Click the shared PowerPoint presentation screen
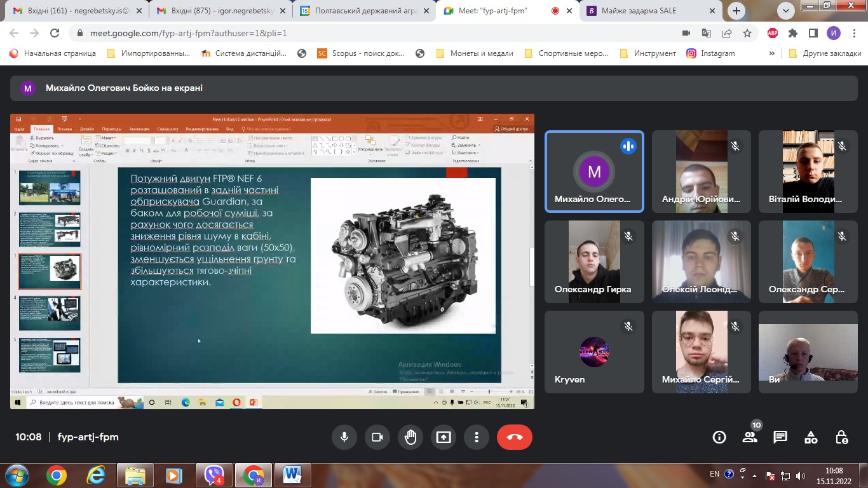Image resolution: width=868 pixels, height=488 pixels. 272,261
